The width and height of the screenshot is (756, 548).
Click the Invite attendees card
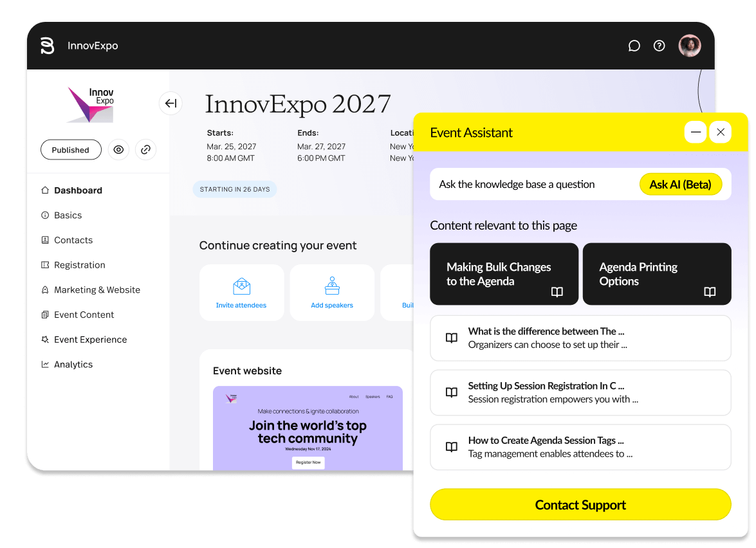coord(241,293)
